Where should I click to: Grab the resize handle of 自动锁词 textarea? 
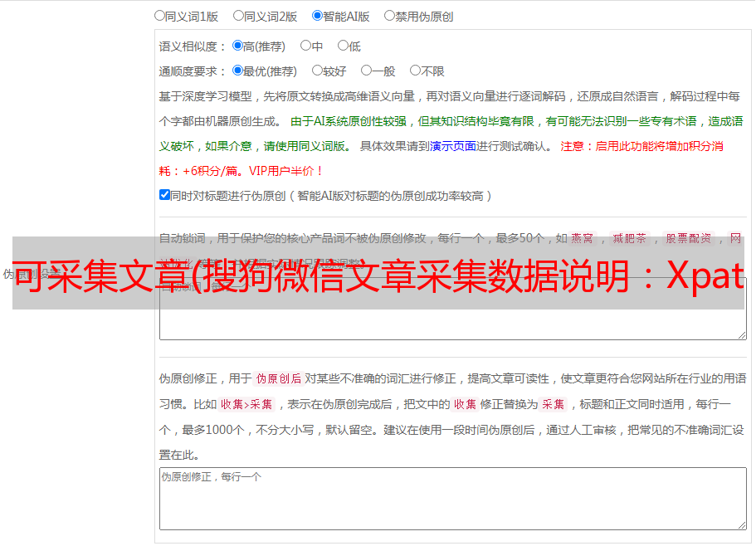(x=742, y=335)
